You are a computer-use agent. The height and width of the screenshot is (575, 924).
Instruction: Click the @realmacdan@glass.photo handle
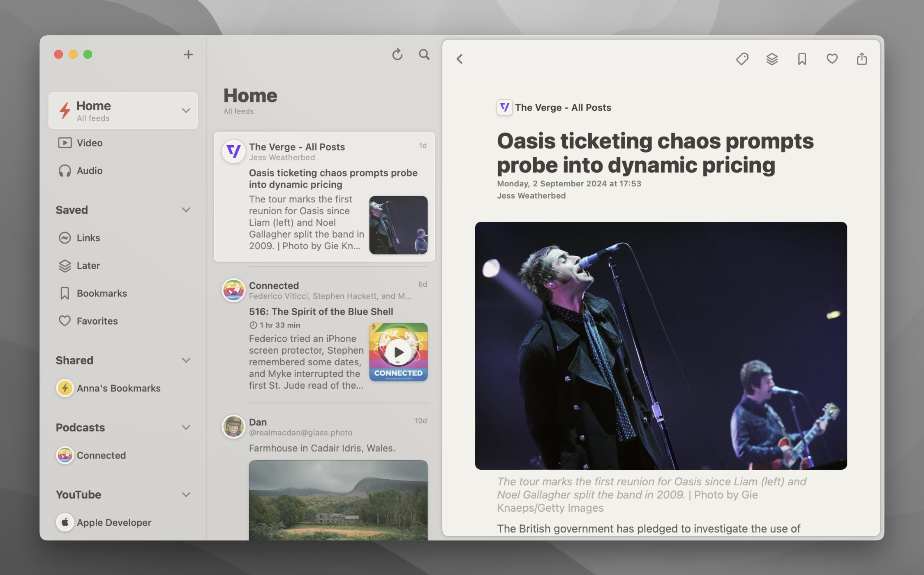301,433
